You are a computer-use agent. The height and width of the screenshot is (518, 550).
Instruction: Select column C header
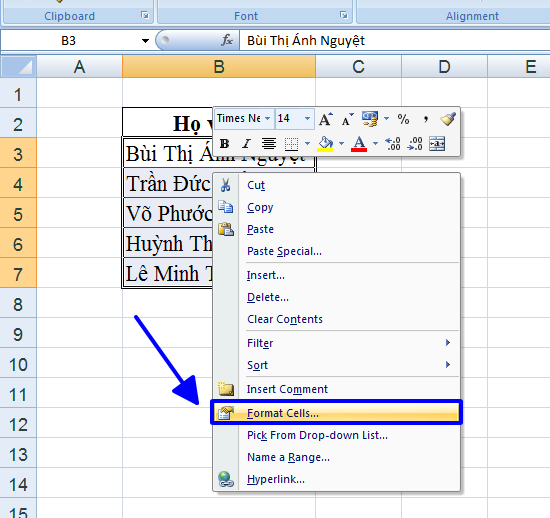pos(358,67)
